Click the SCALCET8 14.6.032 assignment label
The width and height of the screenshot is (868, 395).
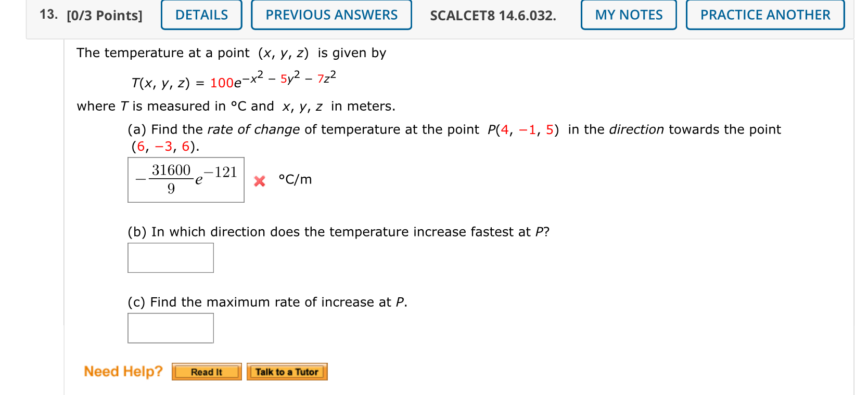pyautogui.click(x=493, y=16)
